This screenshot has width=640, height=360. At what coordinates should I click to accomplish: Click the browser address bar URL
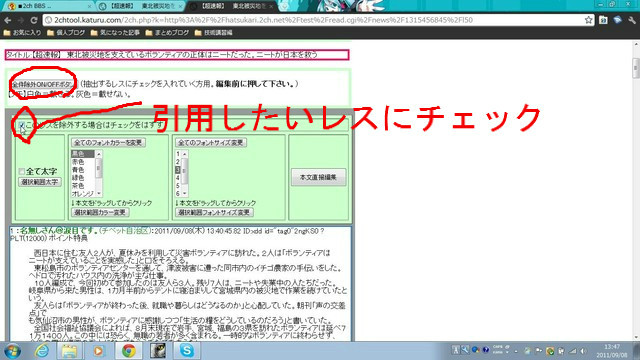pyautogui.click(x=263, y=20)
